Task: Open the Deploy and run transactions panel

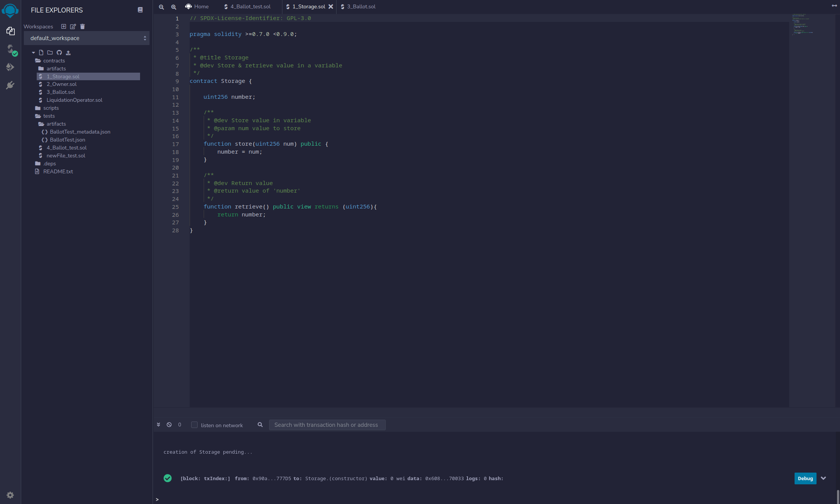Action: coord(10,67)
